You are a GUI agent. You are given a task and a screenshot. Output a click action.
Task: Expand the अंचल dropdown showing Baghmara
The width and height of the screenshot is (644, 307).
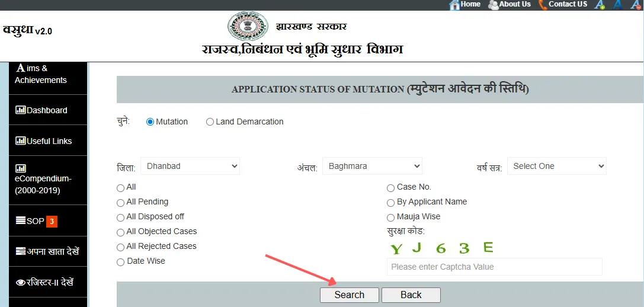[x=372, y=167]
